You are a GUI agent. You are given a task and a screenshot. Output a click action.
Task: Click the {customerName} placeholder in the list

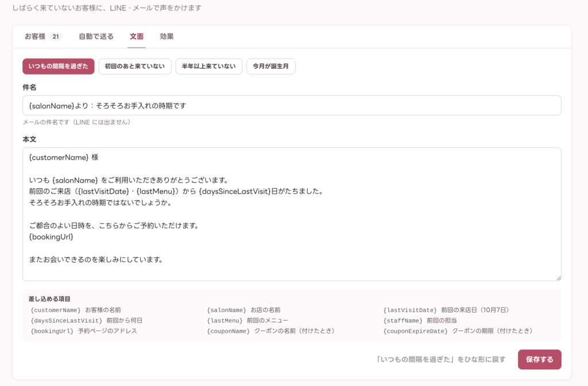(56, 310)
